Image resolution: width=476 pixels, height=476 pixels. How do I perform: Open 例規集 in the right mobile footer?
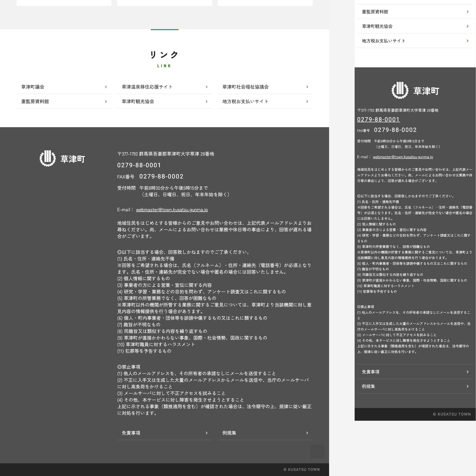(368, 386)
